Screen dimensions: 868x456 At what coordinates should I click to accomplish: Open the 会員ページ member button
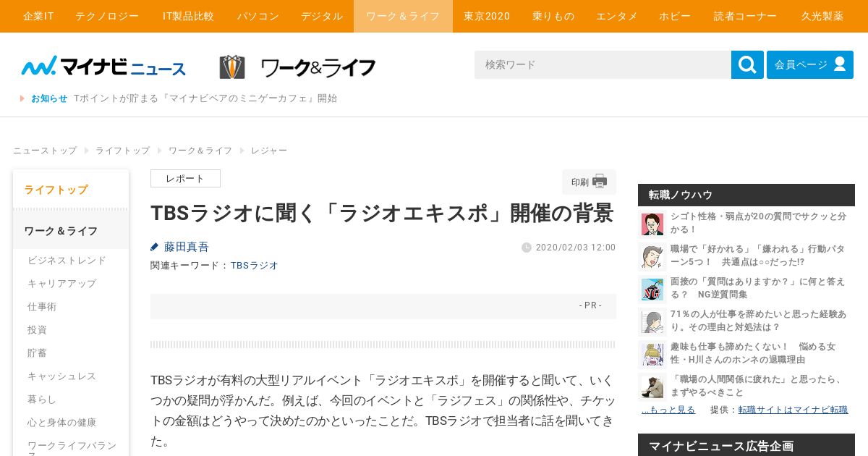(x=810, y=64)
